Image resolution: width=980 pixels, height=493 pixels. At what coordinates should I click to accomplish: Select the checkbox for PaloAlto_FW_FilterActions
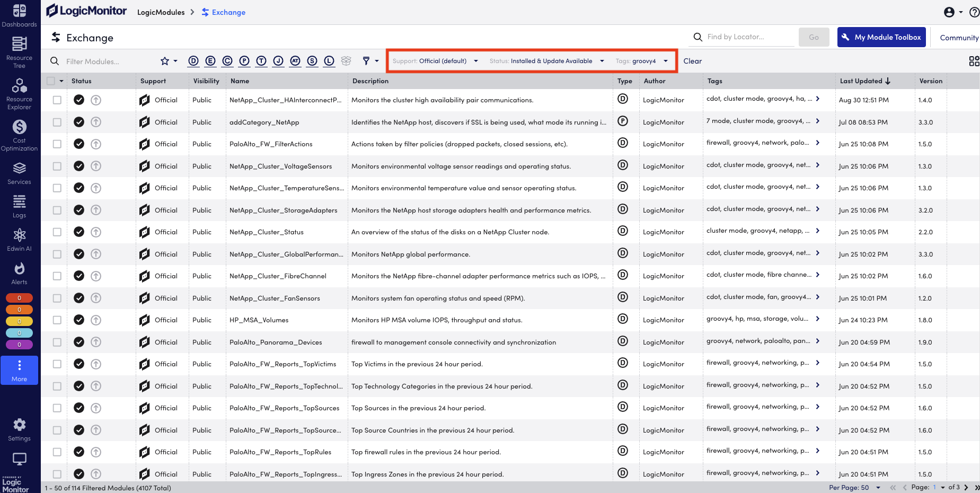[x=57, y=144]
